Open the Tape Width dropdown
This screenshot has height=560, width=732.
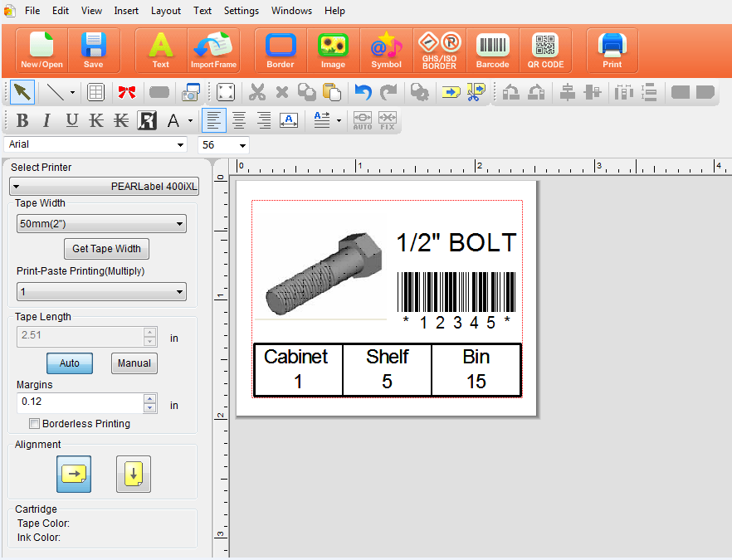click(101, 224)
